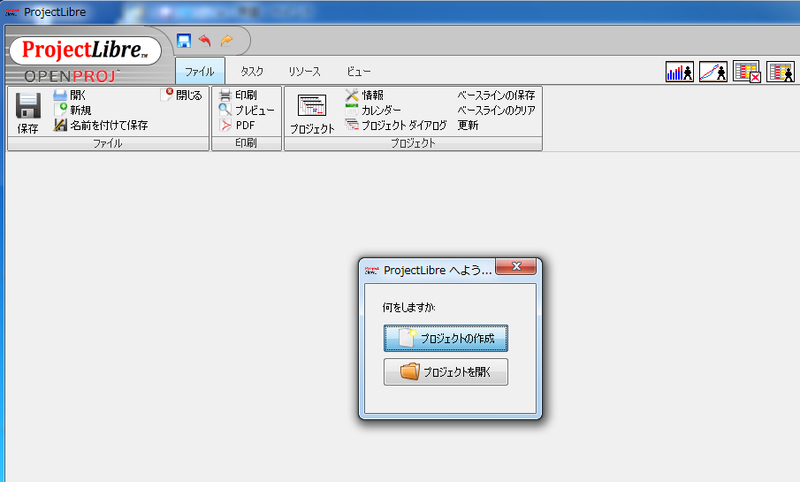Screen dimensions: 800x482
Task: Click the large プロジェクト icon
Action: click(x=312, y=106)
